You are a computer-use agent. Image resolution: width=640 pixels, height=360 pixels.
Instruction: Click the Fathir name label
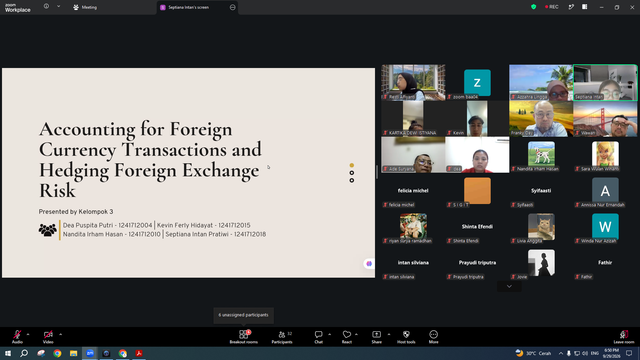(605, 262)
